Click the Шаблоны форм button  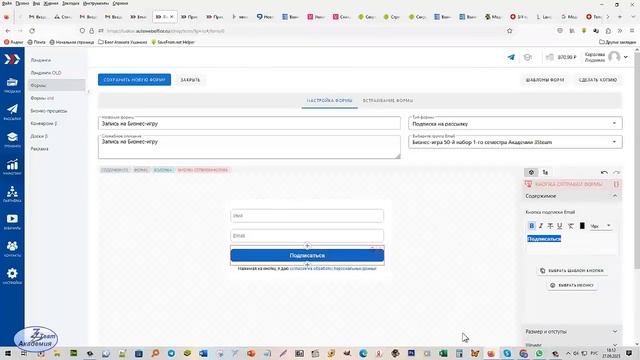tap(545, 80)
